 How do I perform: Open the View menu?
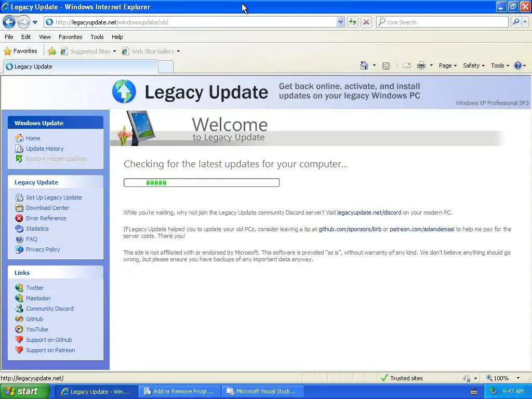45,37
